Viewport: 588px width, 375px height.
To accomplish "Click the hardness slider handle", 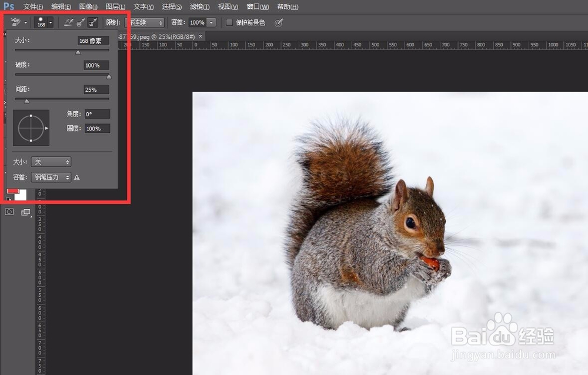I will click(x=109, y=77).
